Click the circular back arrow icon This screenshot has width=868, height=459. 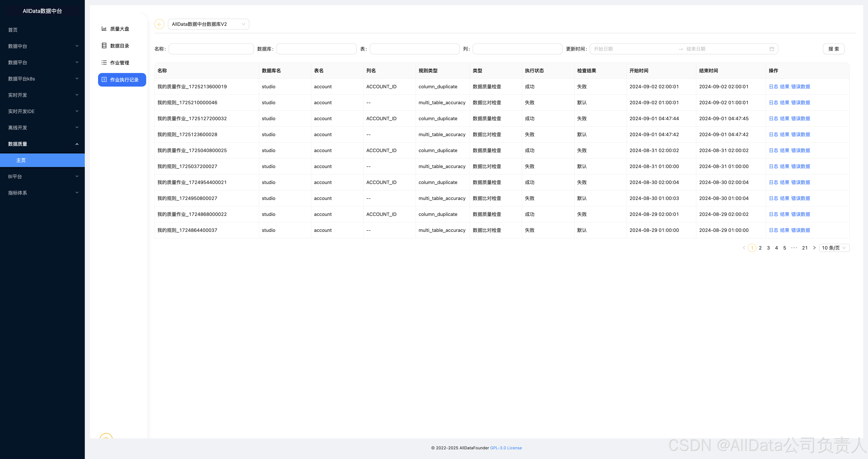click(x=159, y=24)
